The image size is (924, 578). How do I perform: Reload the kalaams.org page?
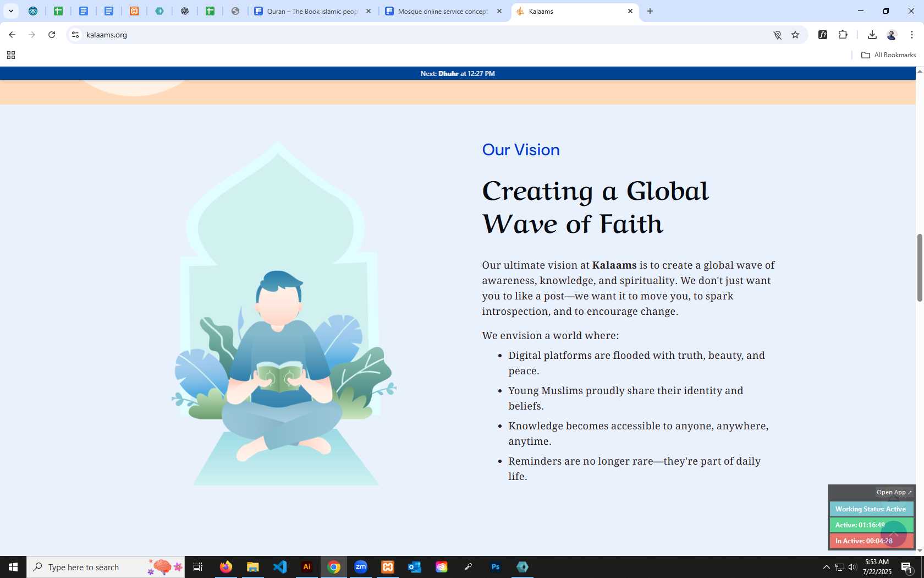point(52,35)
